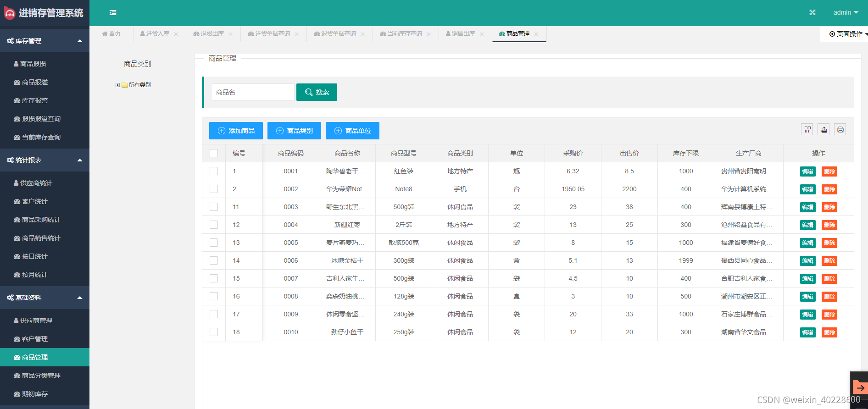Check the row for product 0005
Screen dimensions: 868x409
point(214,243)
